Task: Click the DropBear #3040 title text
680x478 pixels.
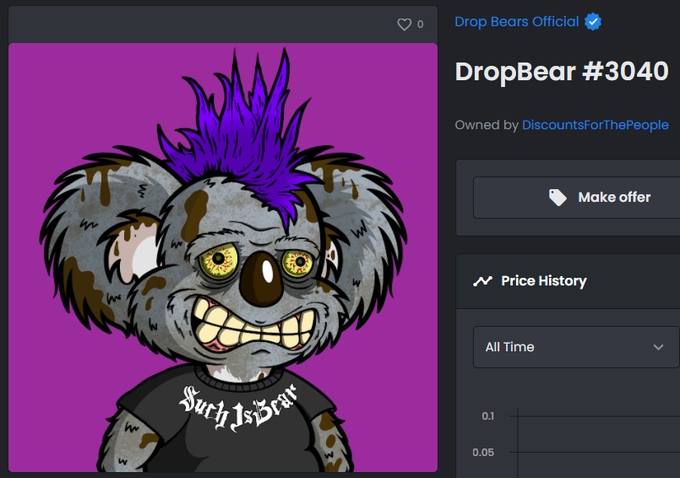Action: pos(562,72)
